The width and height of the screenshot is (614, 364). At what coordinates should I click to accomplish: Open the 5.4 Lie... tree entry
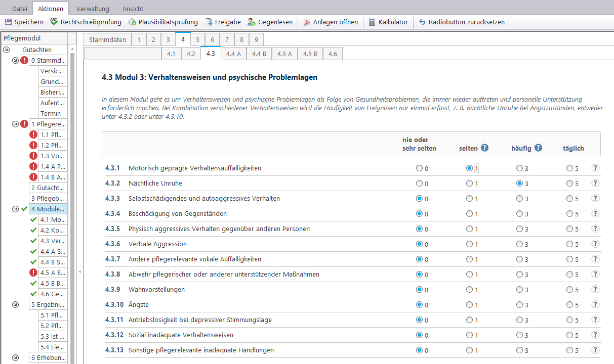point(53,347)
